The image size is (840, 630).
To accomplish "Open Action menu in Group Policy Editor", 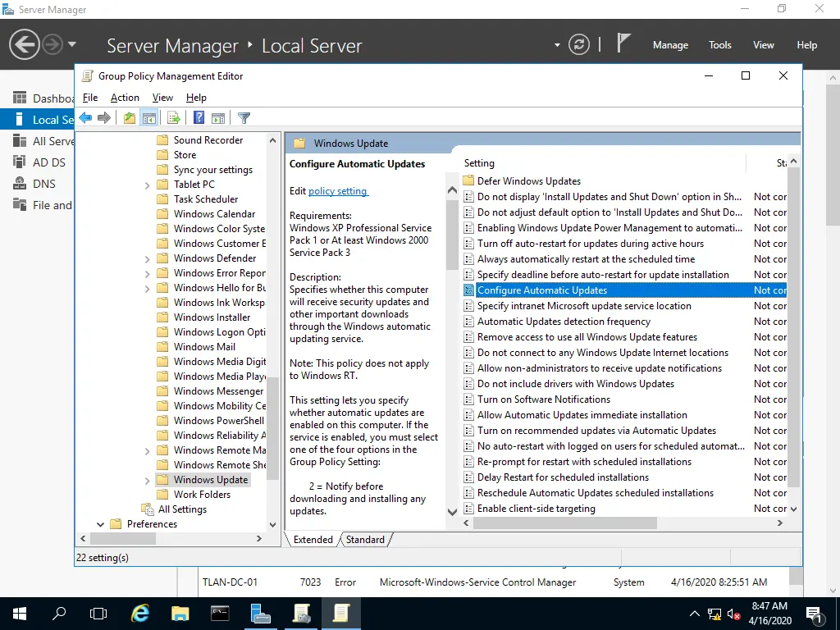I will (125, 98).
